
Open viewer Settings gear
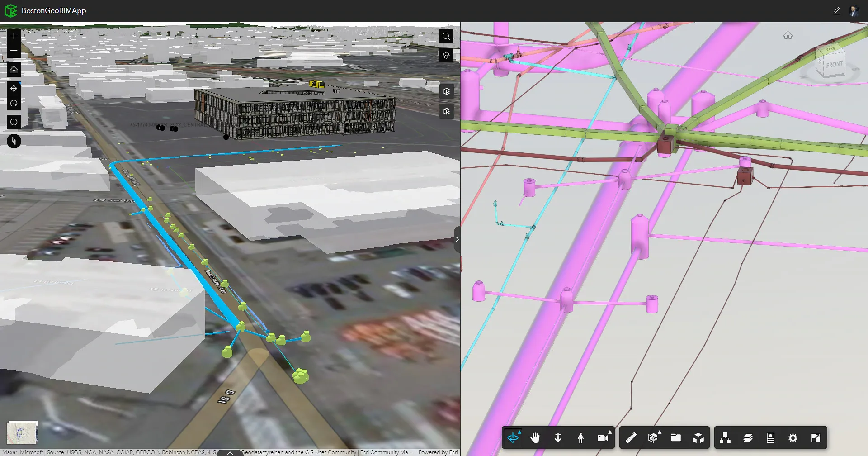[x=793, y=437]
